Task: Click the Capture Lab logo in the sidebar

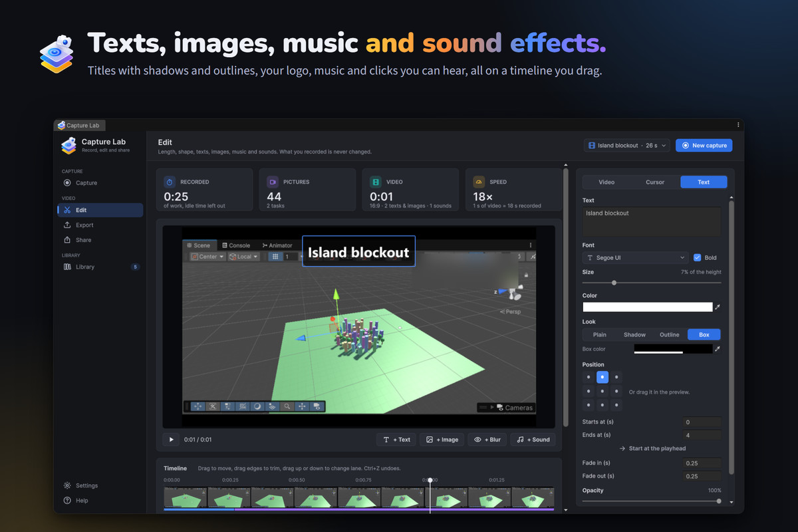Action: click(68, 145)
